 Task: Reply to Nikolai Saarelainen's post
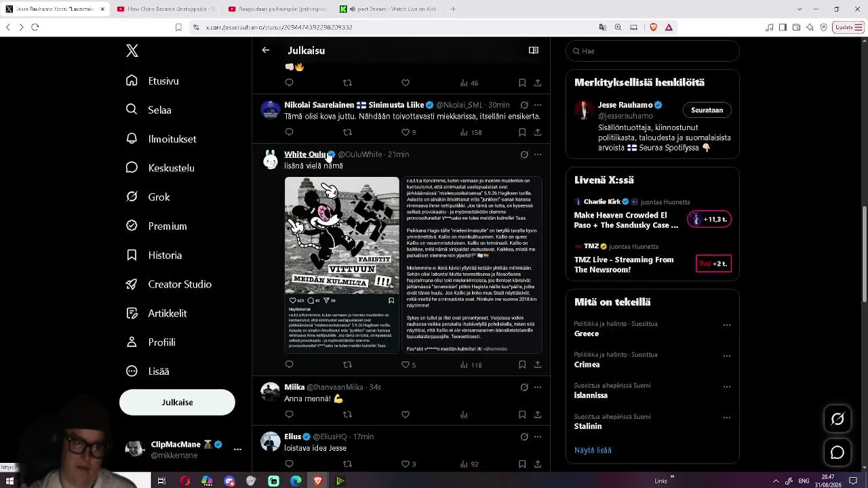(x=289, y=132)
